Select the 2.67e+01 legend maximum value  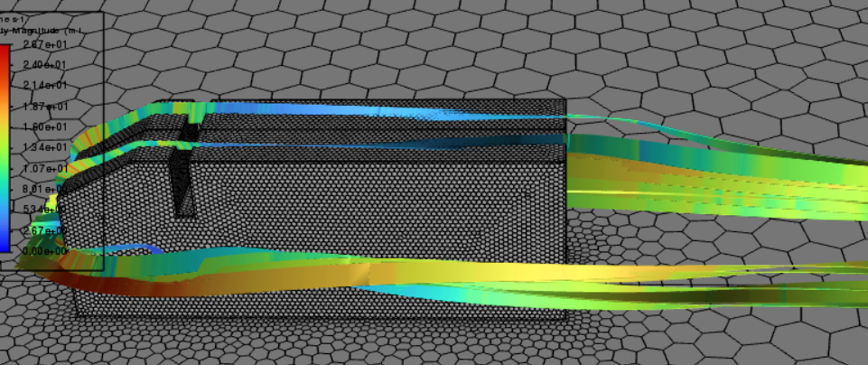click(45, 44)
